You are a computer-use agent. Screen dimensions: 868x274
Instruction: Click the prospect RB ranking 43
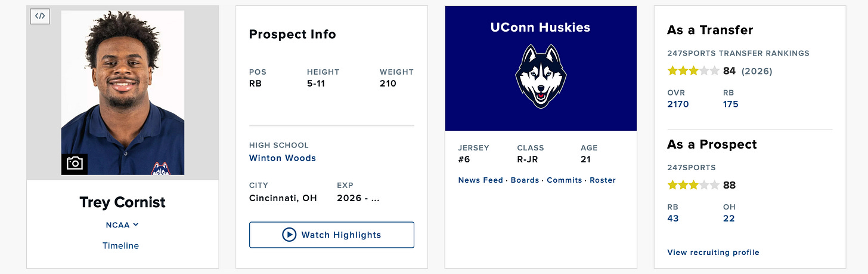pyautogui.click(x=673, y=218)
